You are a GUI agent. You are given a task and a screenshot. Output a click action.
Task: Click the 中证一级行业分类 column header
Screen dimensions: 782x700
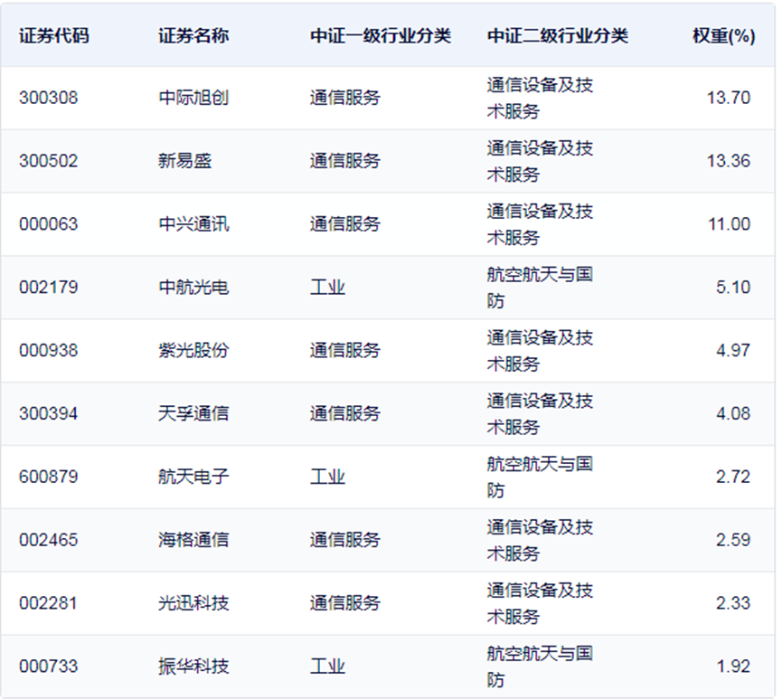381,36
